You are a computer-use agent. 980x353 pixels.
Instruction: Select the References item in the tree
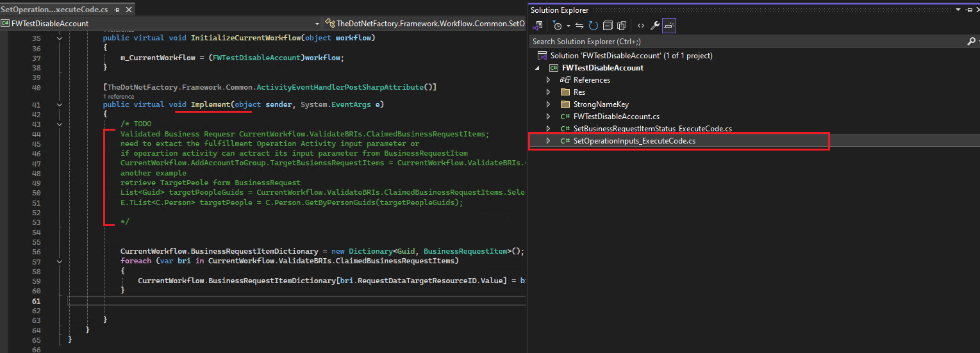point(592,80)
